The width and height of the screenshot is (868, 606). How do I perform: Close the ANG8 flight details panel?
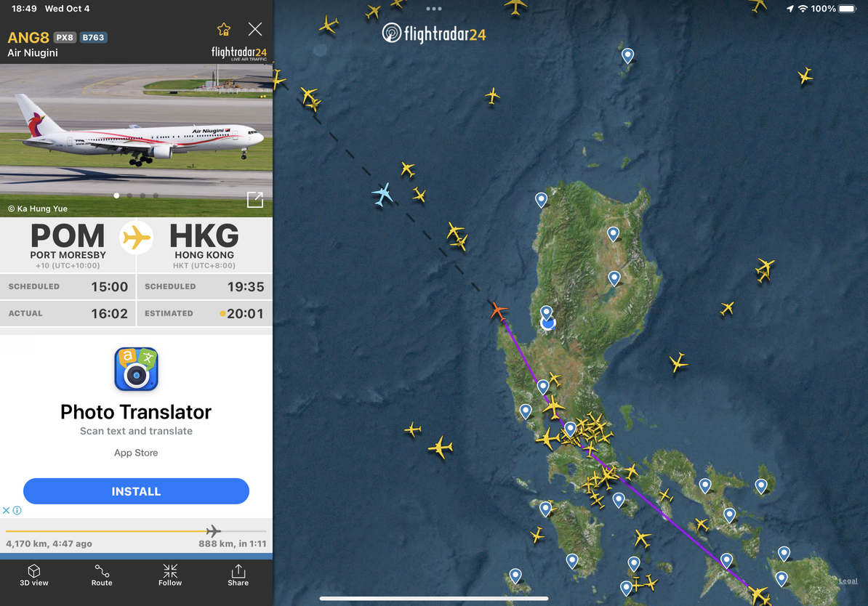pos(255,29)
